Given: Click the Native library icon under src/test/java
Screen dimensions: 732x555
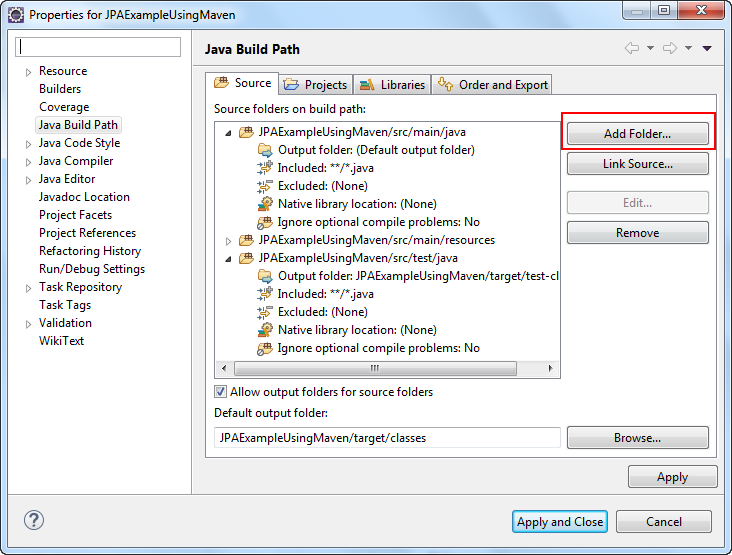Looking at the screenshot, I should click(265, 330).
